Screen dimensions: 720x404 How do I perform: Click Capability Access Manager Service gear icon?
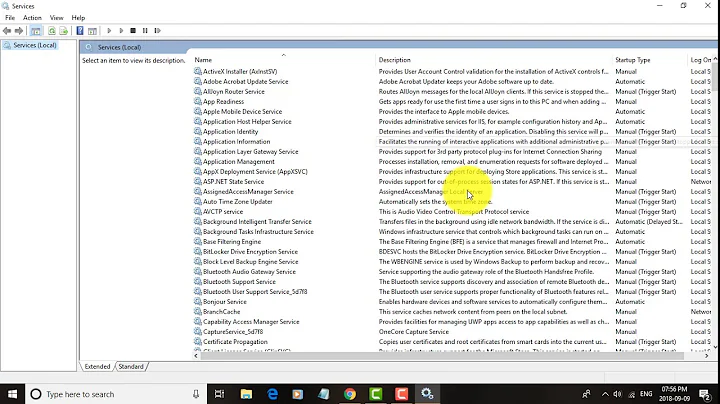pyautogui.click(x=197, y=322)
